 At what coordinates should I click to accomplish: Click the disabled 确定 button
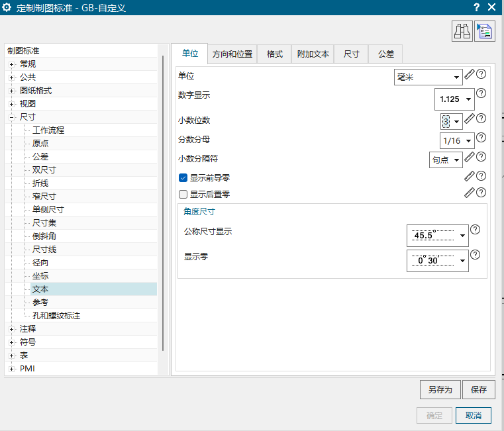434,415
